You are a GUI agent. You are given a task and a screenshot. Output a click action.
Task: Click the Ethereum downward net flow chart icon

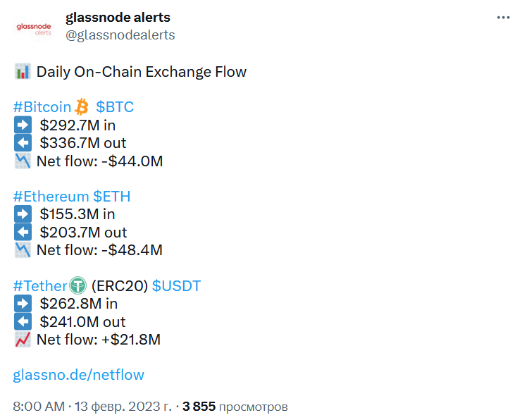pos(22,250)
